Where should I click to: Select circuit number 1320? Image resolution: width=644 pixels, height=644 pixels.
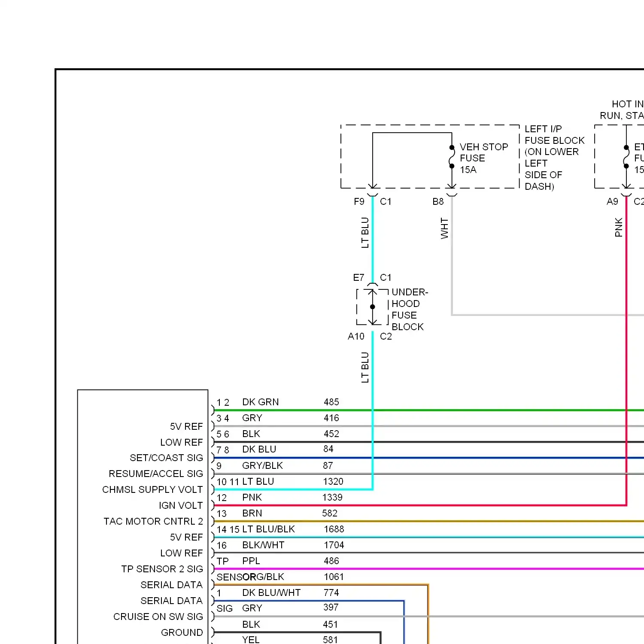pos(333,481)
